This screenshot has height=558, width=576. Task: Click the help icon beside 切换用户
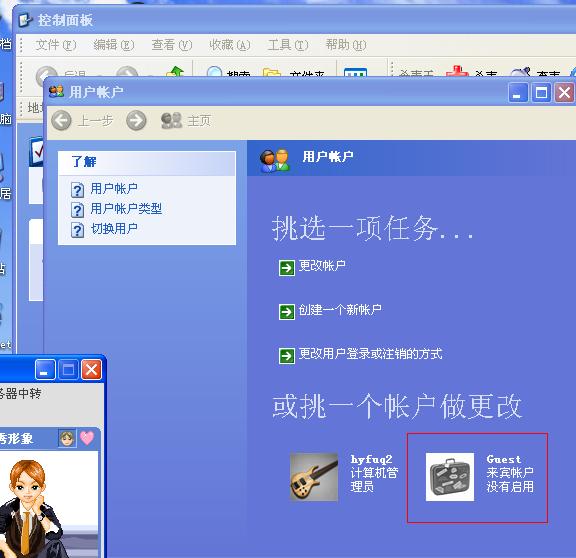click(x=77, y=230)
